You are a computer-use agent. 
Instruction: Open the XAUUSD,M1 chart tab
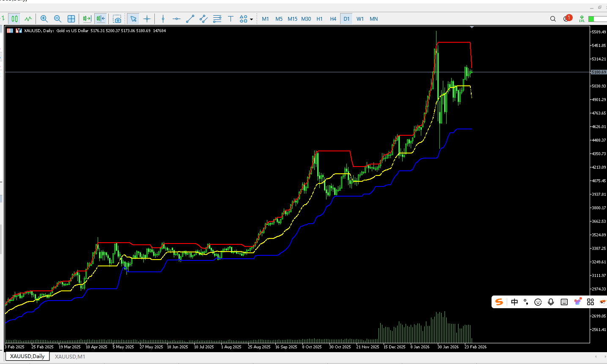click(x=70, y=356)
